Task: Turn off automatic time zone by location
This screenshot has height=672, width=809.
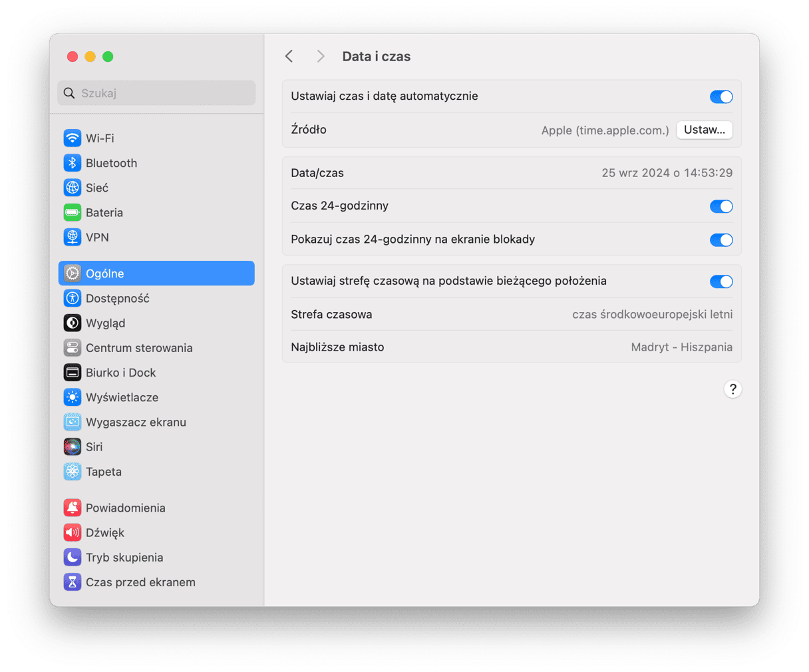Action: [x=721, y=282]
